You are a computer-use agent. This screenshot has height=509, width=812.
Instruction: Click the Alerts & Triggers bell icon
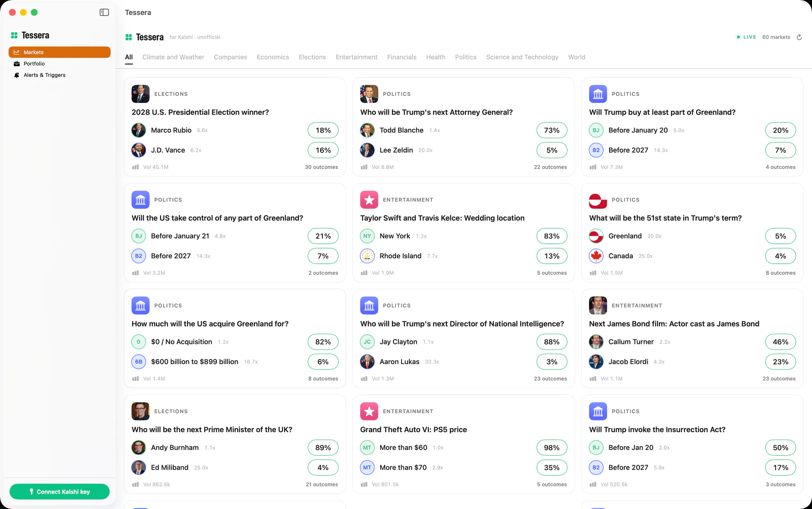pos(17,75)
